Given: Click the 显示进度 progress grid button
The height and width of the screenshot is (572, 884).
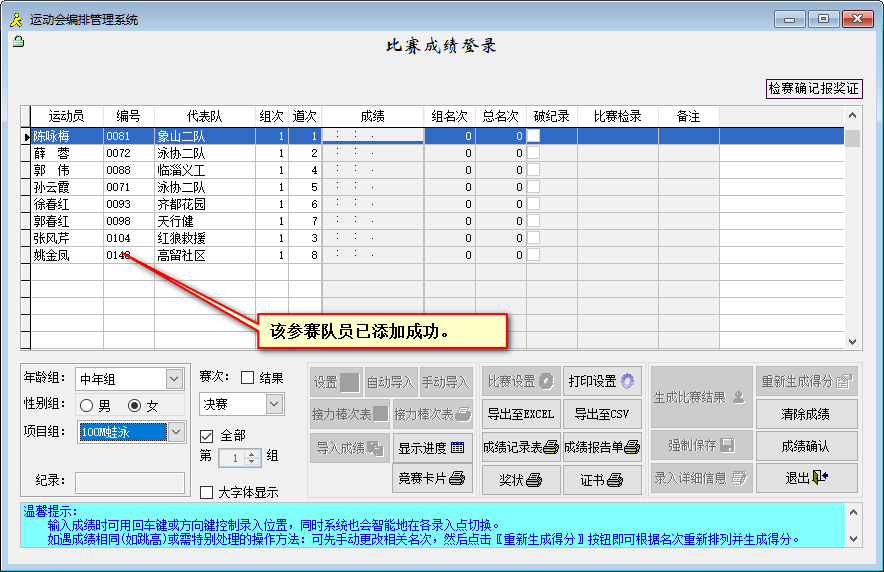Looking at the screenshot, I should point(432,447).
